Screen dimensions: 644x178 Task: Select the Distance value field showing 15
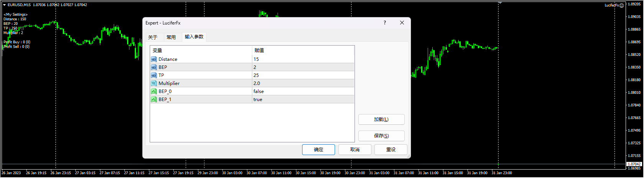302,59
